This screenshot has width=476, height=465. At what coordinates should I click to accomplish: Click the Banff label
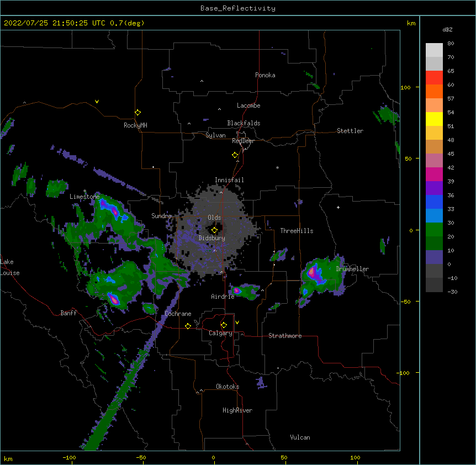(x=68, y=313)
